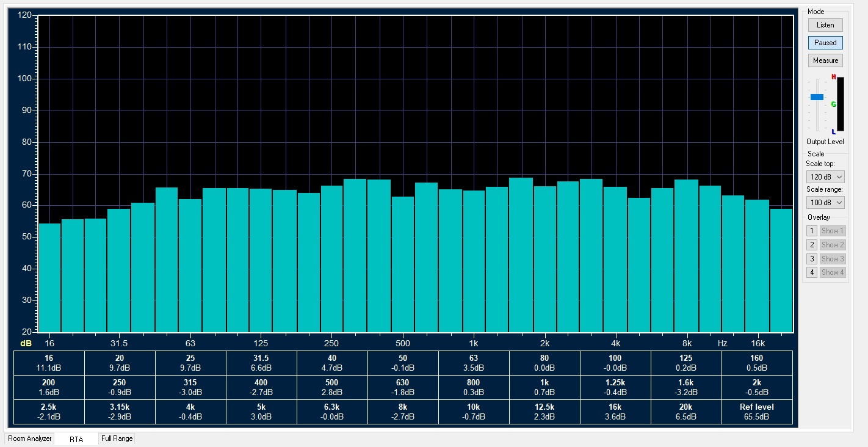Toggle Show 2 overlay button
Image resolution: width=868 pixels, height=447 pixels.
[833, 245]
